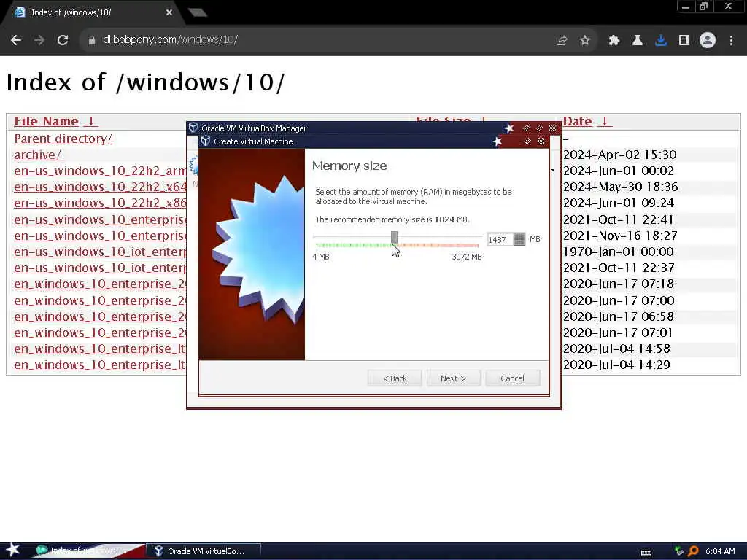Switch to browser window in taskbar
Viewport: 747px width, 560px height.
coord(88,551)
